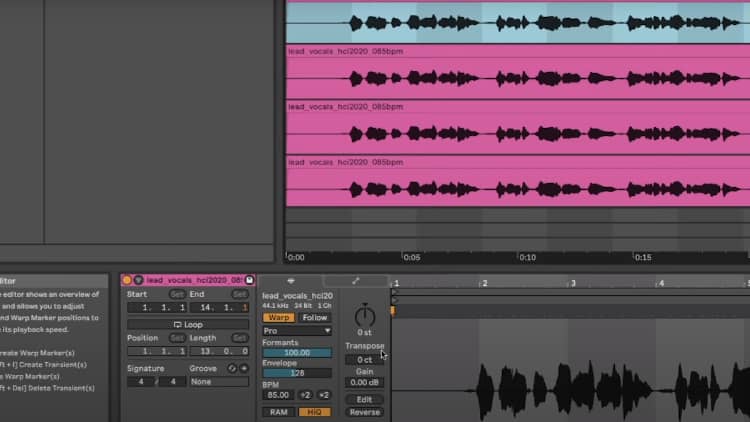This screenshot has height=422, width=750.
Task: Switch to the Envelopes tab icon
Action: [355, 281]
